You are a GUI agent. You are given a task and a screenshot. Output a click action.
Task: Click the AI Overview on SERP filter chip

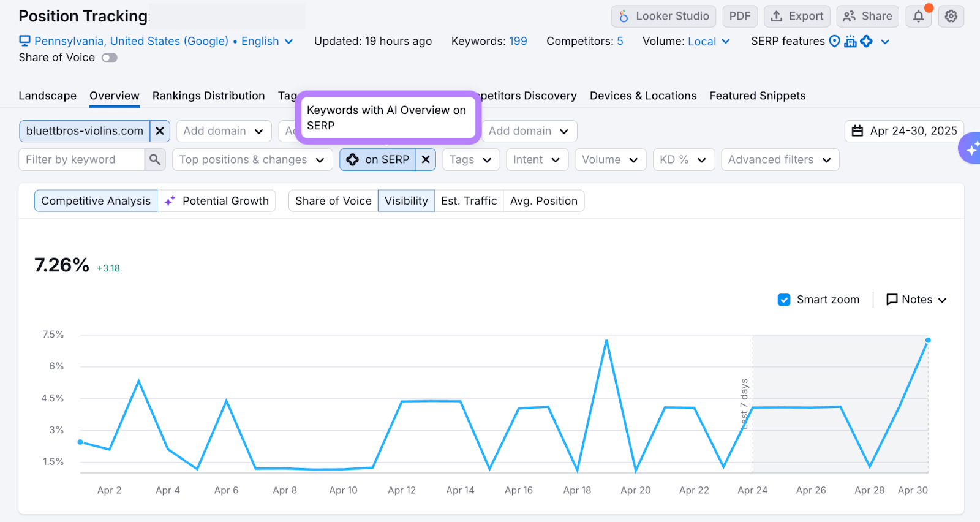coord(378,160)
